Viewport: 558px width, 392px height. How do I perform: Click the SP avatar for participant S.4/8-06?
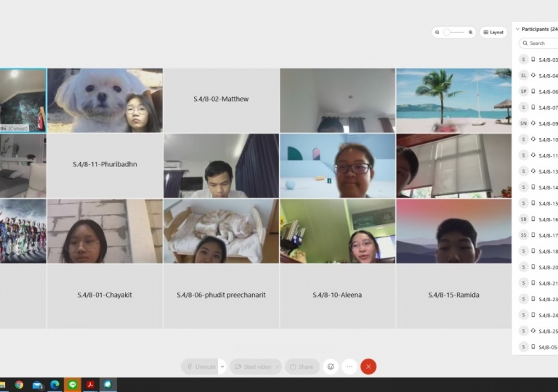523,91
